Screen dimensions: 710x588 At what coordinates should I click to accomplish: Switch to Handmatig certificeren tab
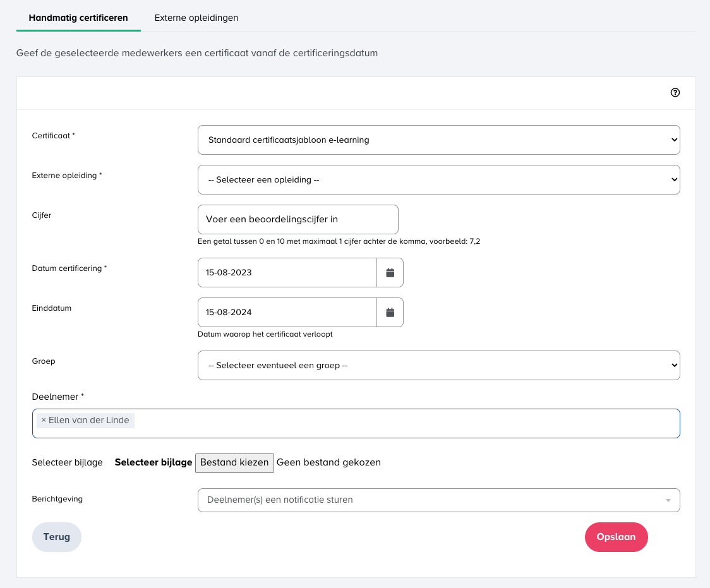(78, 18)
